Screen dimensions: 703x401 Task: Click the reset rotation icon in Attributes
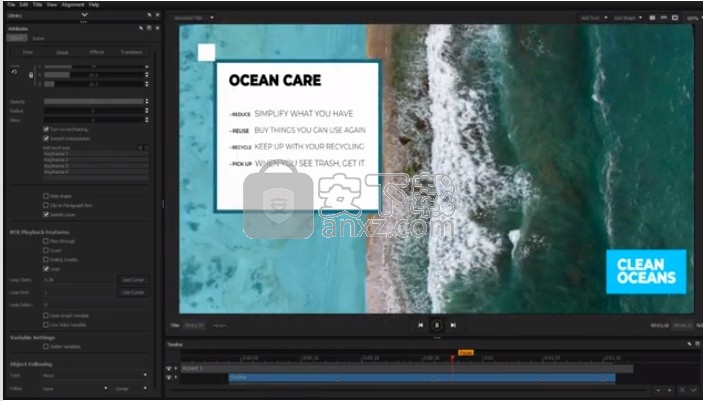pyautogui.click(x=15, y=72)
